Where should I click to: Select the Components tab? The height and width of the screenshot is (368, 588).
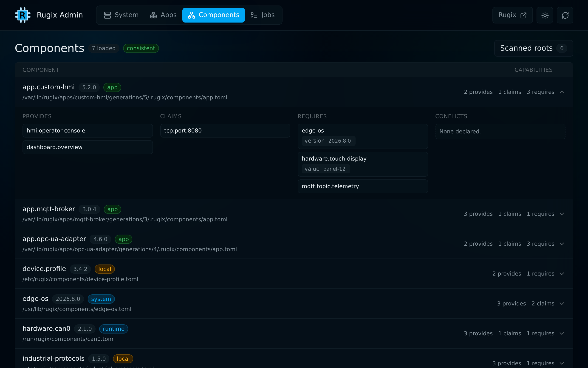click(213, 15)
